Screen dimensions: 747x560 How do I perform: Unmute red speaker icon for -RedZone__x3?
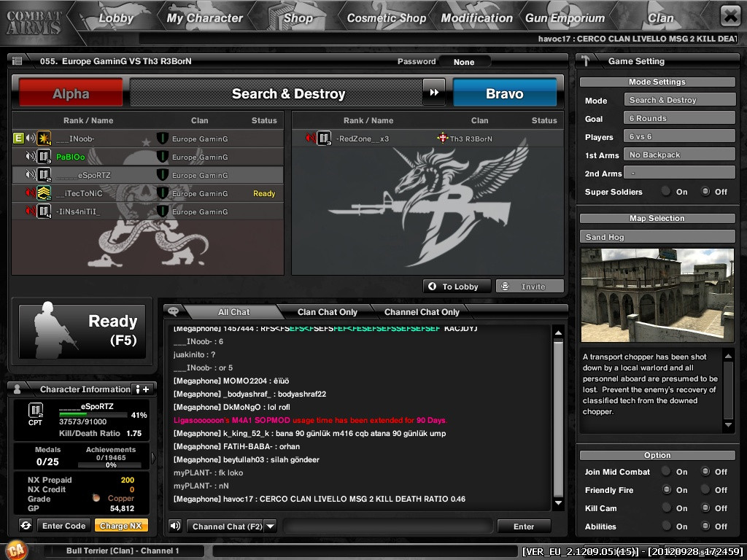[x=311, y=138]
